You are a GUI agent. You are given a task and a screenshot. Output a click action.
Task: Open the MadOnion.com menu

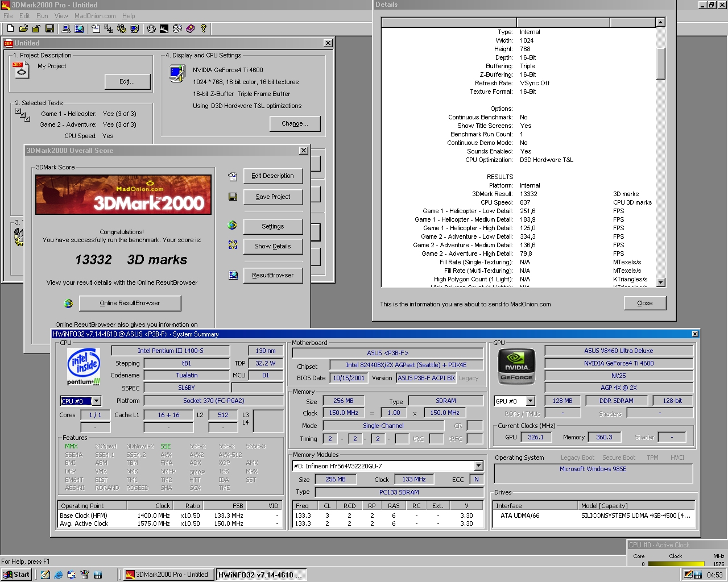[x=95, y=16]
